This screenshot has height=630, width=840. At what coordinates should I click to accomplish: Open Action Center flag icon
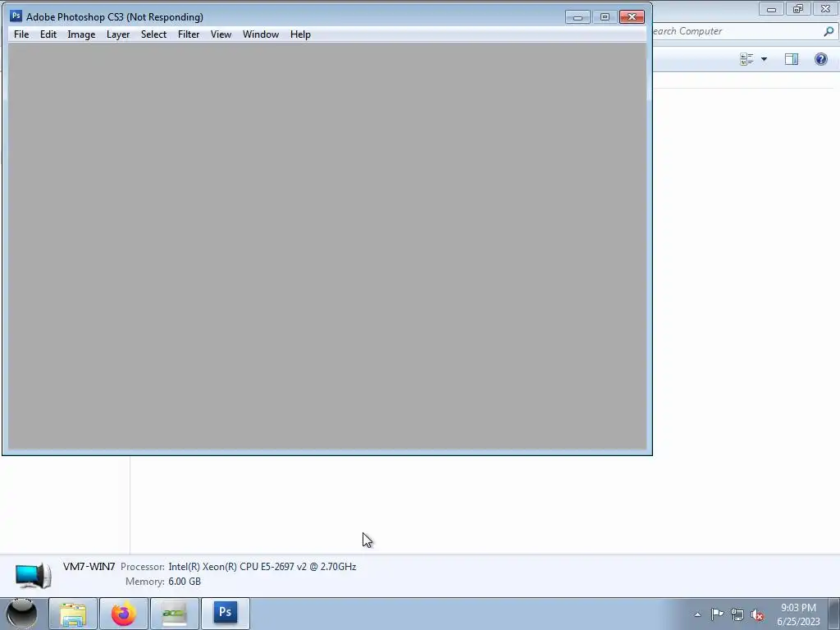click(x=717, y=614)
